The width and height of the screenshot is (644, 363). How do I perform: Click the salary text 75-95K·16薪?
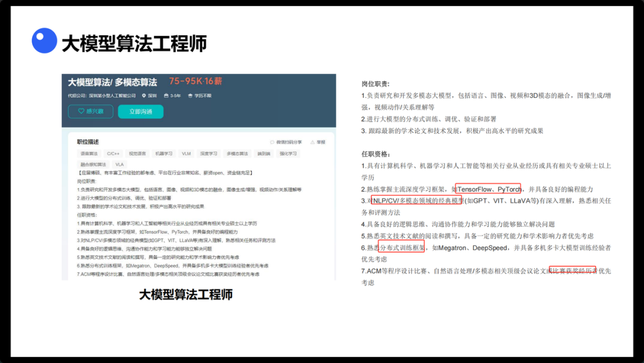point(196,81)
